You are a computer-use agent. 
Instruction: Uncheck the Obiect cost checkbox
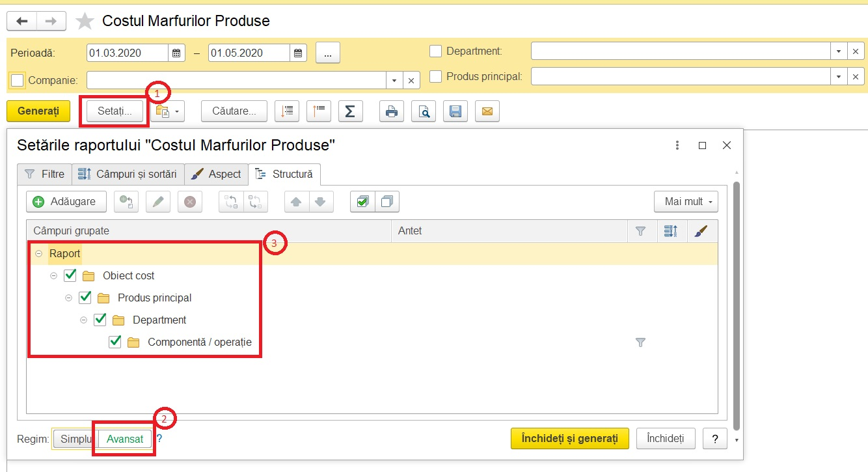[x=70, y=275]
